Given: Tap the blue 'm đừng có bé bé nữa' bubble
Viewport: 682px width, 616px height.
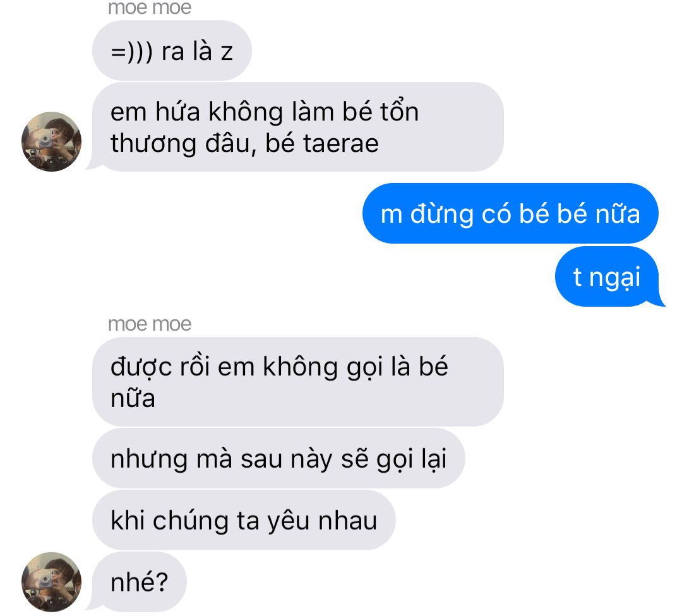Looking at the screenshot, I should point(510,213).
